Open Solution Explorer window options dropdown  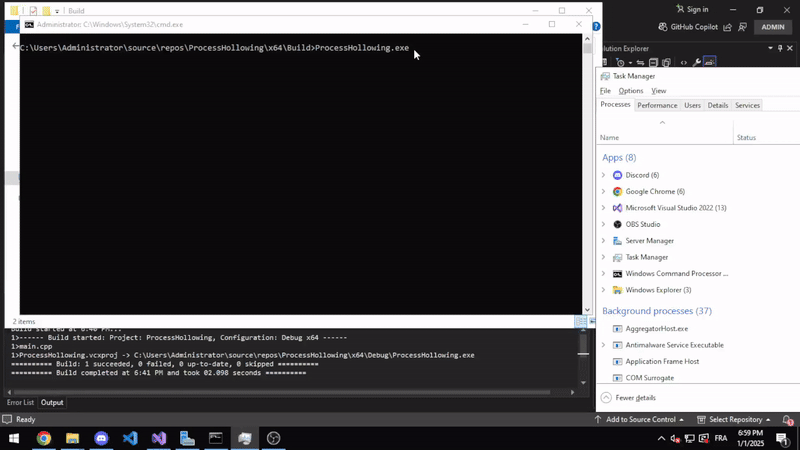tap(770, 48)
